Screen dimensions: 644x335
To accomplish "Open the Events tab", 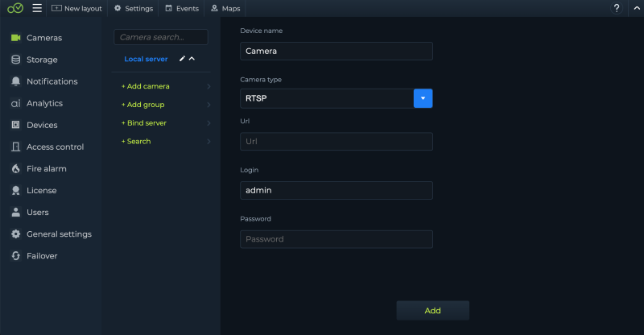I will pos(182,8).
